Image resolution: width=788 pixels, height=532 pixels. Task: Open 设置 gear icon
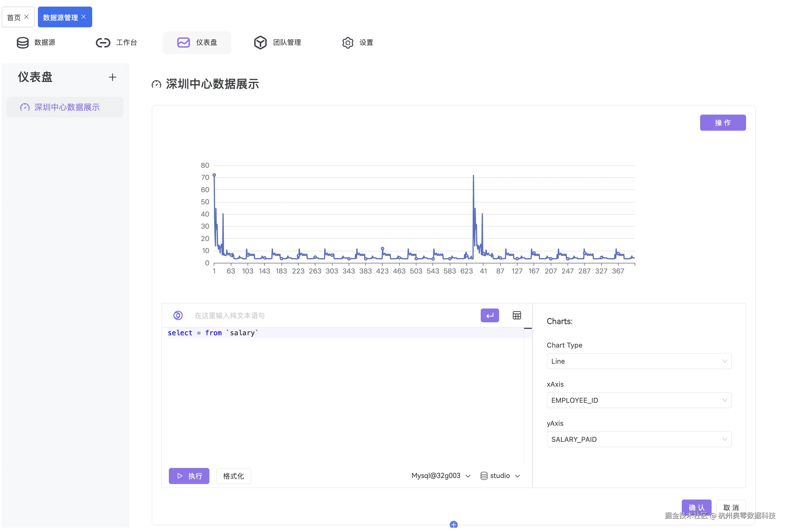click(347, 43)
